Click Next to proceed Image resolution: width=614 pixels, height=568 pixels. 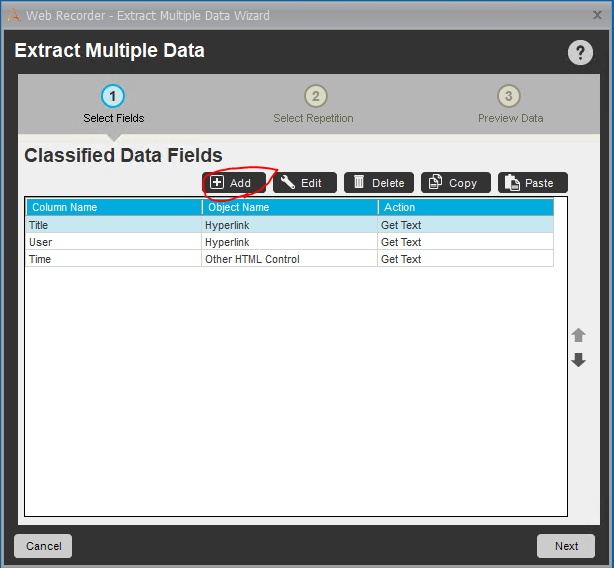(566, 546)
